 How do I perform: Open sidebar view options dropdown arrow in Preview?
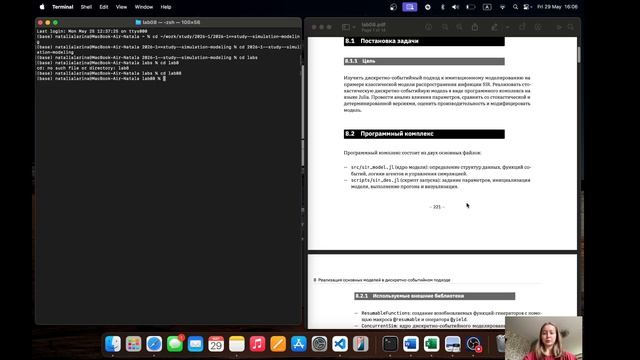pos(353,27)
